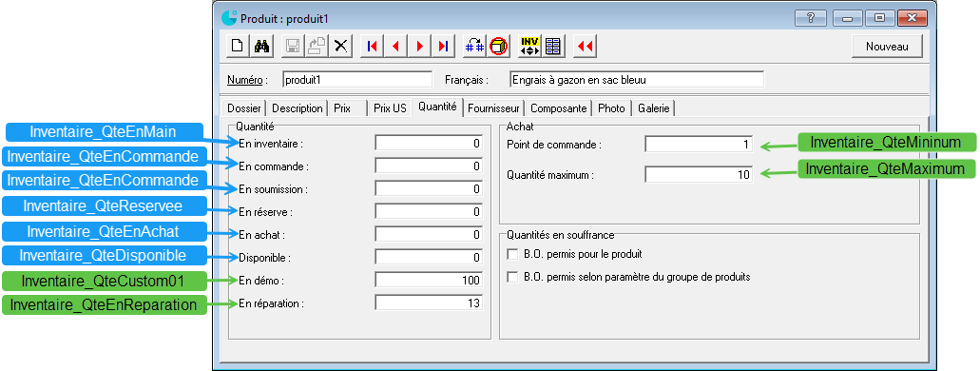The width and height of the screenshot is (980, 371).
Task: Maximize the Produit window
Action: 879,17
